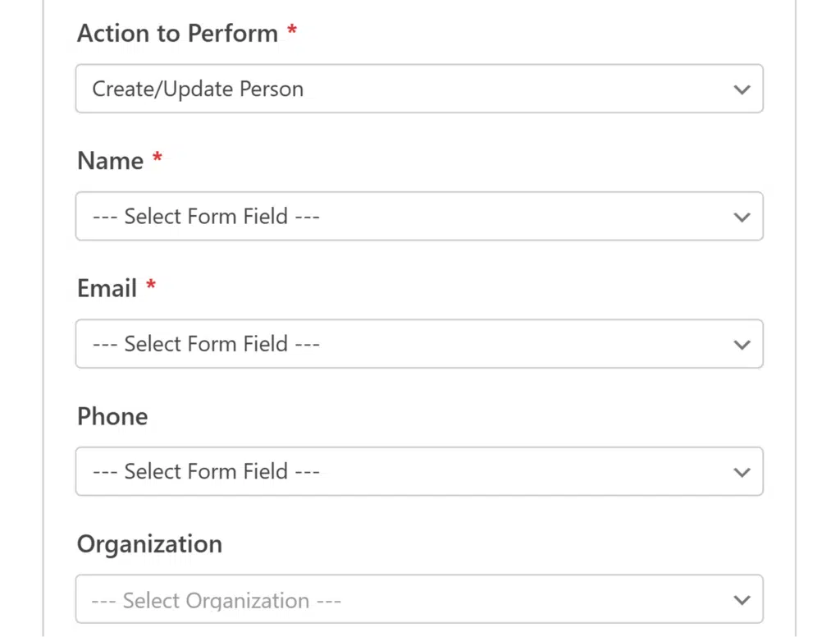
Task: Click red required asterisk beside Name
Action: pyautogui.click(x=157, y=157)
